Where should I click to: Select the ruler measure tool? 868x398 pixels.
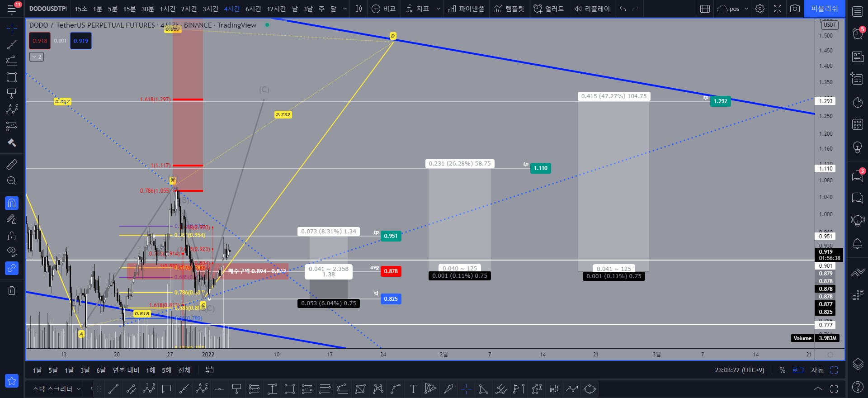pyautogui.click(x=12, y=164)
